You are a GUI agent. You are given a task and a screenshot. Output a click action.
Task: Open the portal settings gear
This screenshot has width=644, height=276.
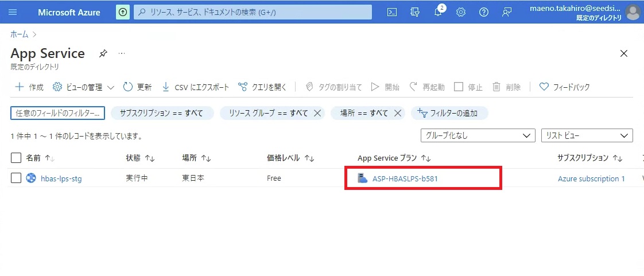pos(461,12)
